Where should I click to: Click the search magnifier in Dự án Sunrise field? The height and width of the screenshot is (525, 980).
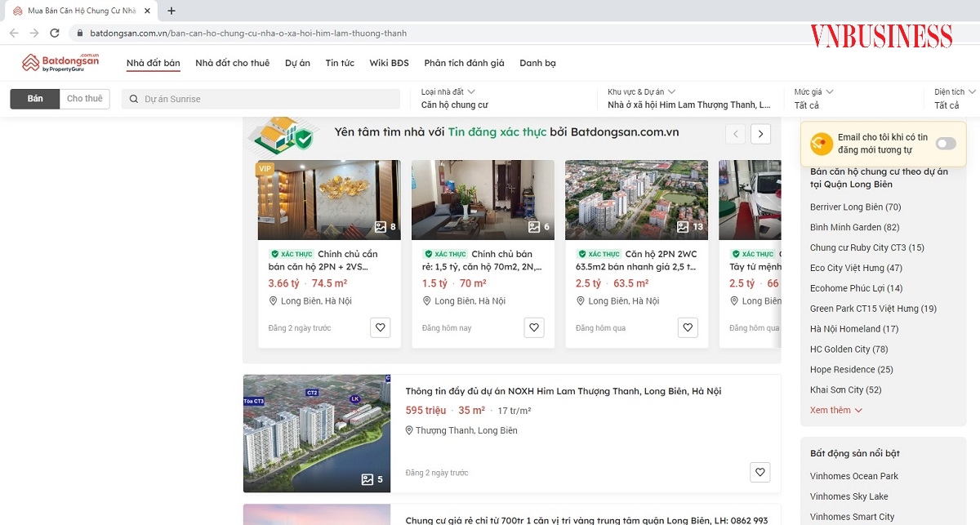(x=134, y=98)
